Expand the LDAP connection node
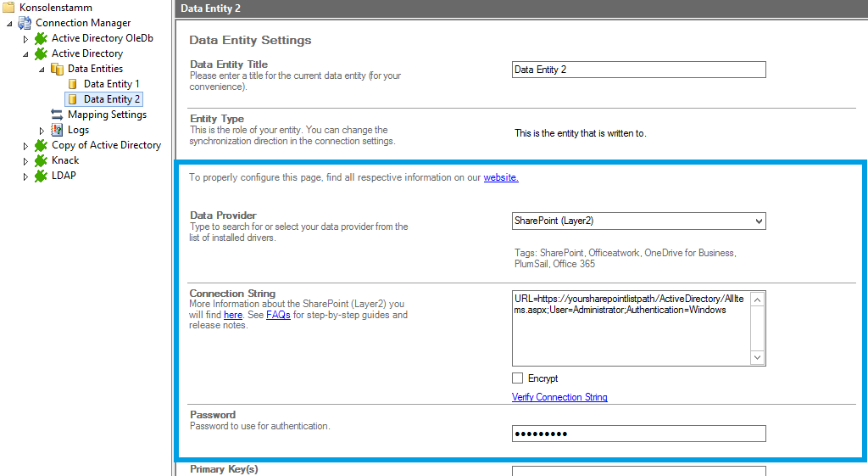The image size is (868, 476). [25, 176]
